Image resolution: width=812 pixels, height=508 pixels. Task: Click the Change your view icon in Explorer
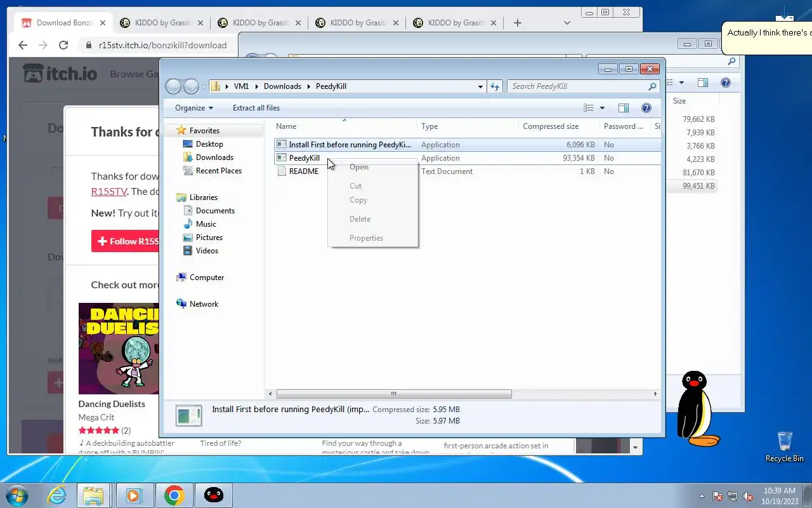(x=589, y=108)
